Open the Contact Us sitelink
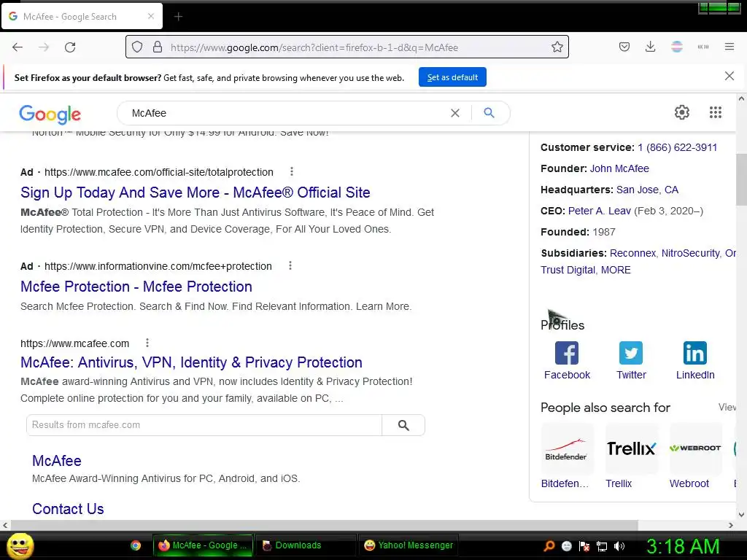Viewport: 747px width, 560px height. pyautogui.click(x=68, y=509)
